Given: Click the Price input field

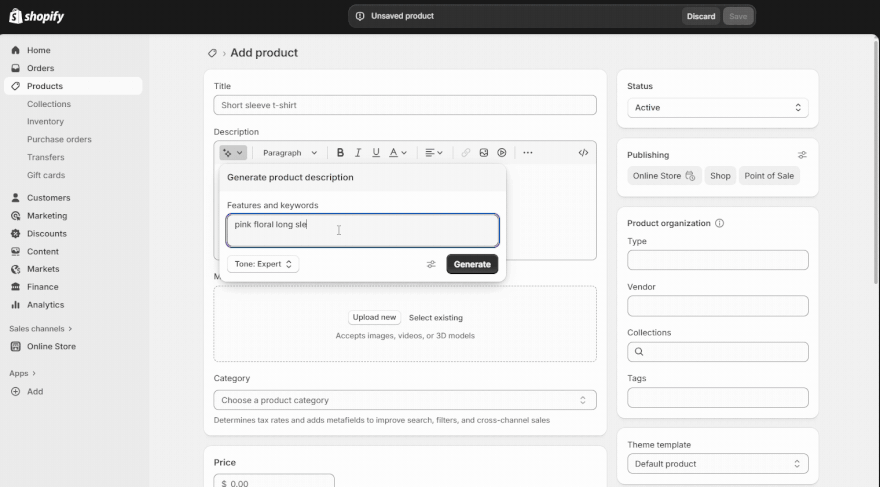Looking at the screenshot, I should (274, 481).
